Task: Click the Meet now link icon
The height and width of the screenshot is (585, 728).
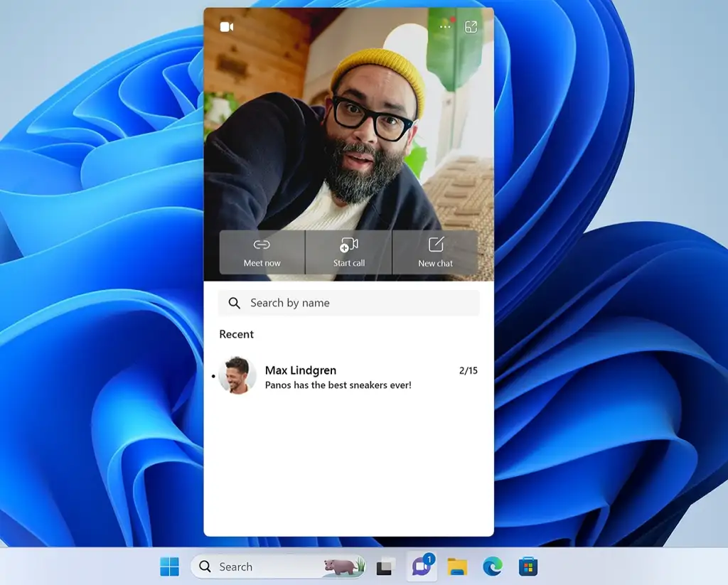Action: [x=262, y=242]
